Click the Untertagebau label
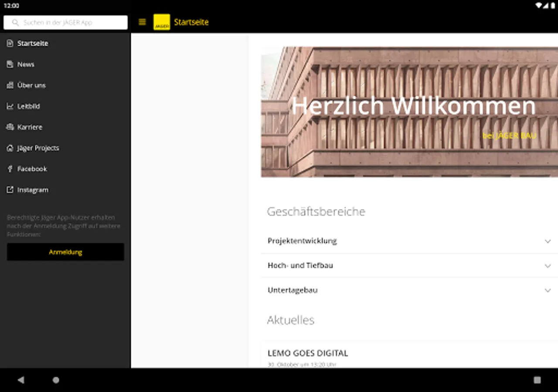This screenshot has width=558, height=392. tap(293, 290)
